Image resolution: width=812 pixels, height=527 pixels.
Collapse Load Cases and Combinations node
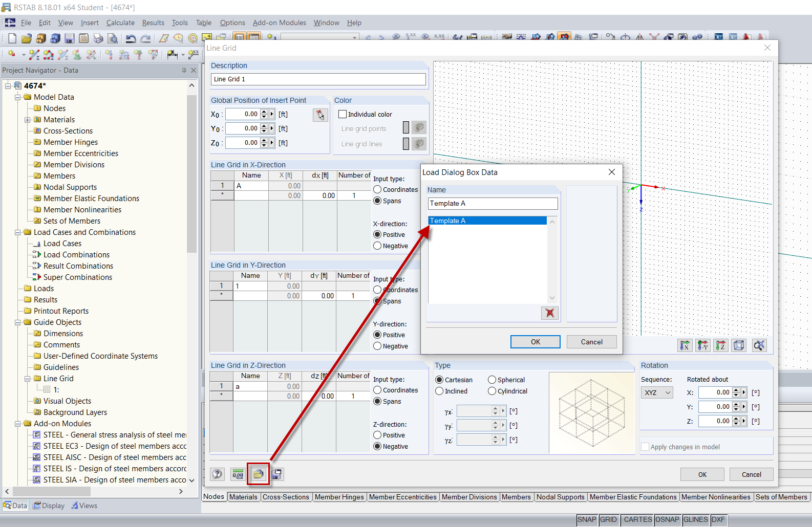tap(18, 232)
